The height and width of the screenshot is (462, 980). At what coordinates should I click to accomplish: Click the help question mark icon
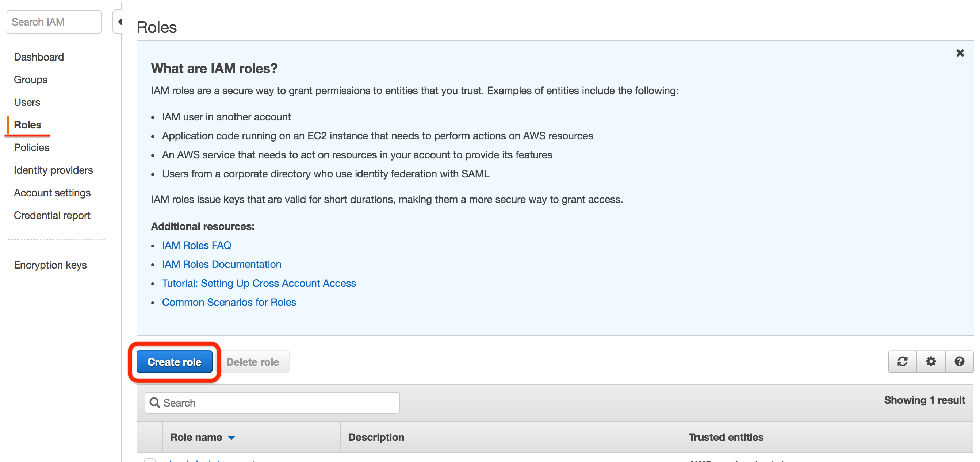click(959, 361)
